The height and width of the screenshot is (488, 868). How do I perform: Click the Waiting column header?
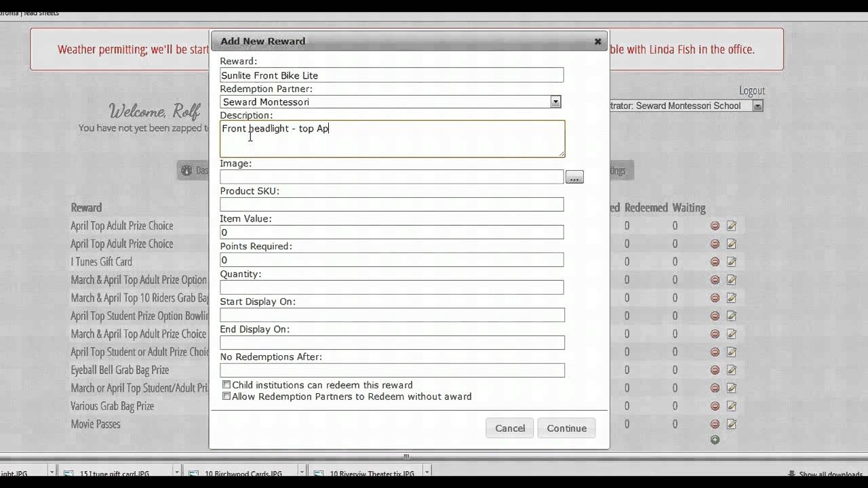pyautogui.click(x=689, y=208)
